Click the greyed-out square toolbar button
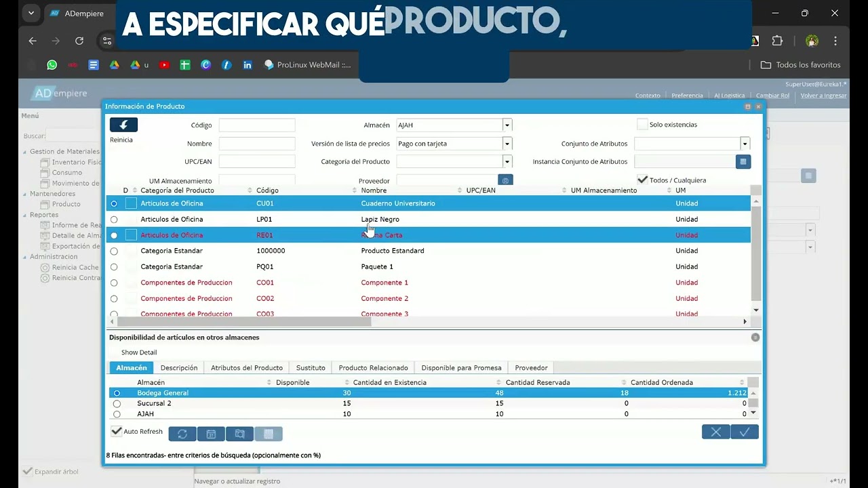 click(269, 434)
